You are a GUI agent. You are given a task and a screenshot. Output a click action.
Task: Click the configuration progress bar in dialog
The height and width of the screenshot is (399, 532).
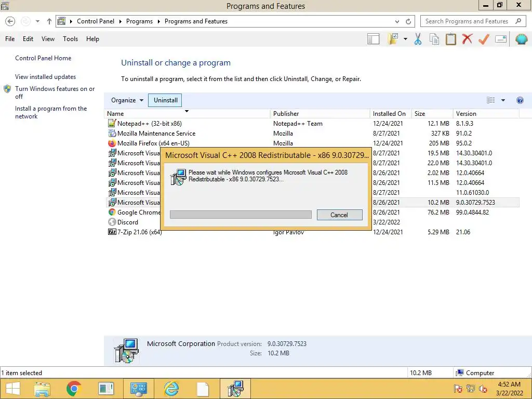point(241,215)
